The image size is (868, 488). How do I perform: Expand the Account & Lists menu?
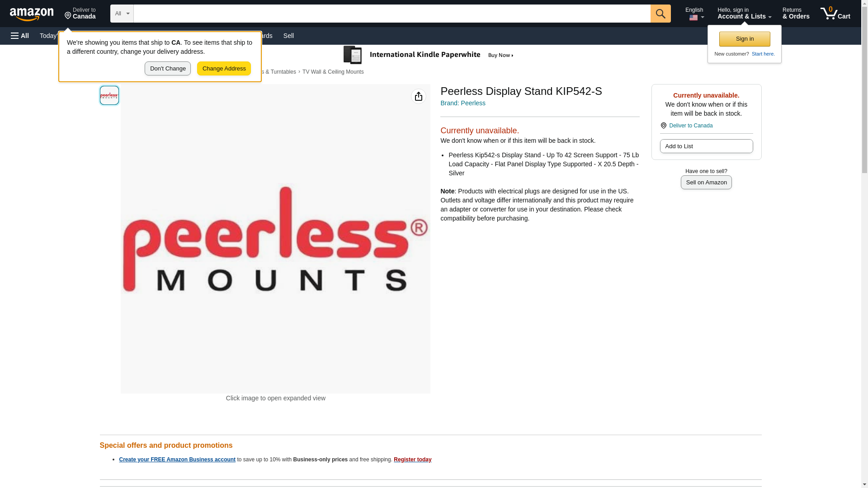coord(744,14)
